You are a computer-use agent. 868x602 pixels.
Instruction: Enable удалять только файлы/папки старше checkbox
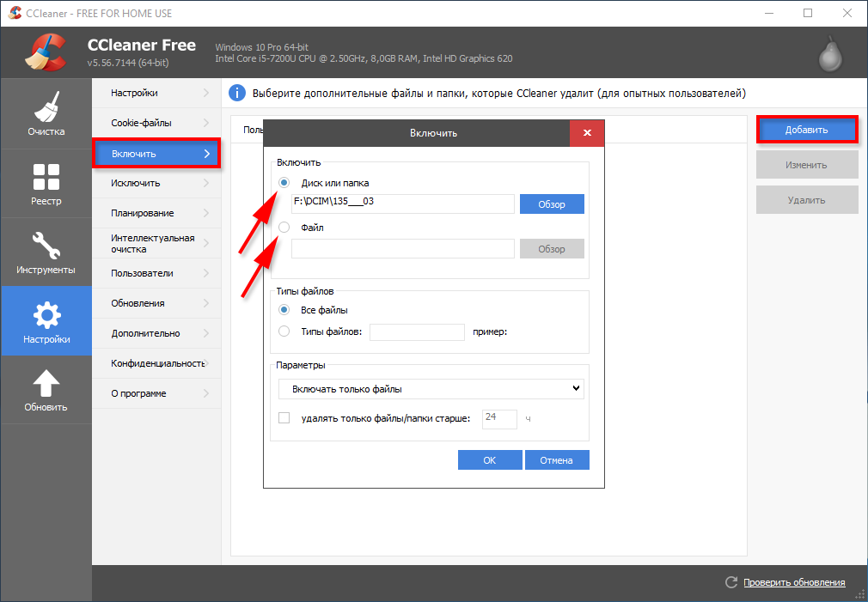pyautogui.click(x=284, y=418)
